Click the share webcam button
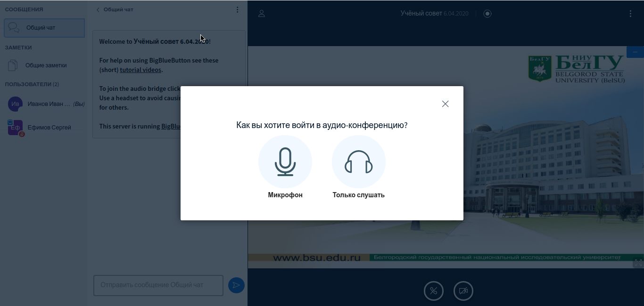Screen dimensions: 644x306 (463, 291)
